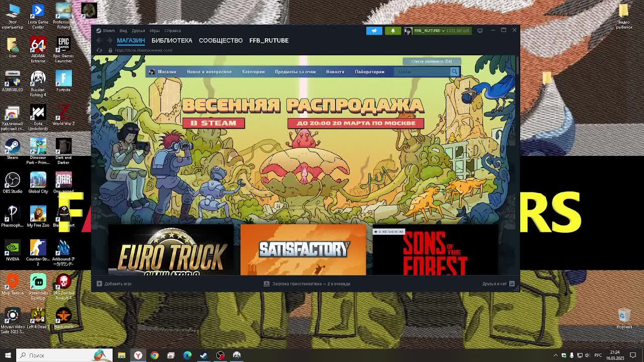Open the Friends and Chat icon

[x=512, y=284]
